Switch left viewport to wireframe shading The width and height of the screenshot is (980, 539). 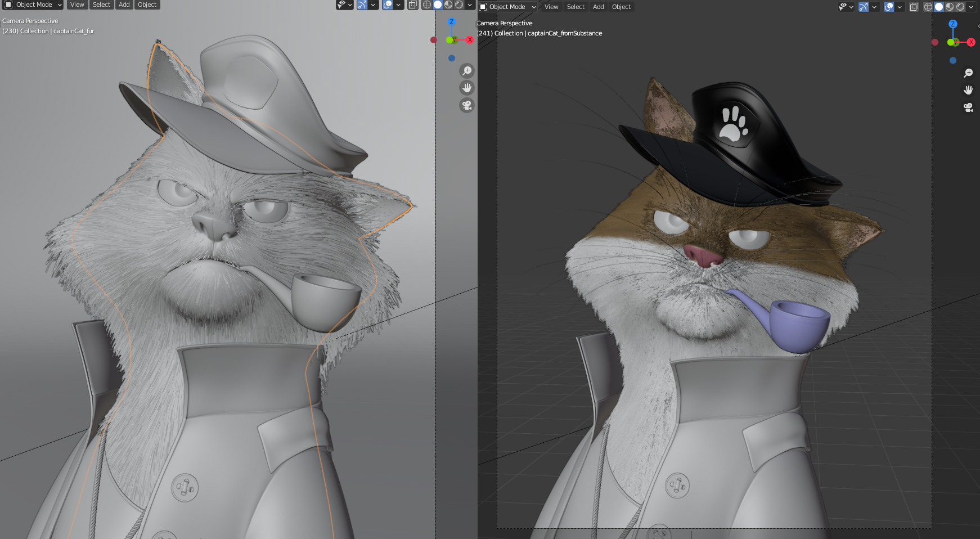tap(427, 5)
